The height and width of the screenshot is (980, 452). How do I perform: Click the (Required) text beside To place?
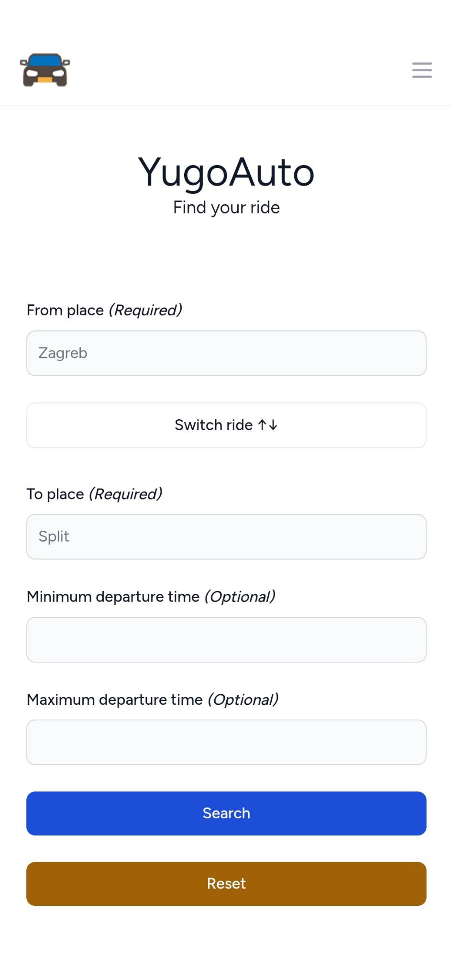tap(126, 494)
